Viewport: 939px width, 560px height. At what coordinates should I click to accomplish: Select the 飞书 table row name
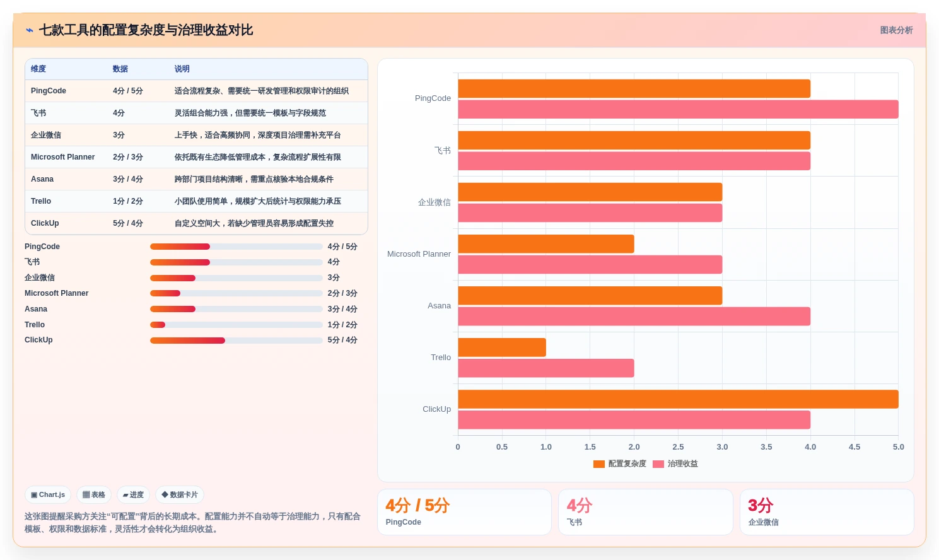pyautogui.click(x=38, y=113)
